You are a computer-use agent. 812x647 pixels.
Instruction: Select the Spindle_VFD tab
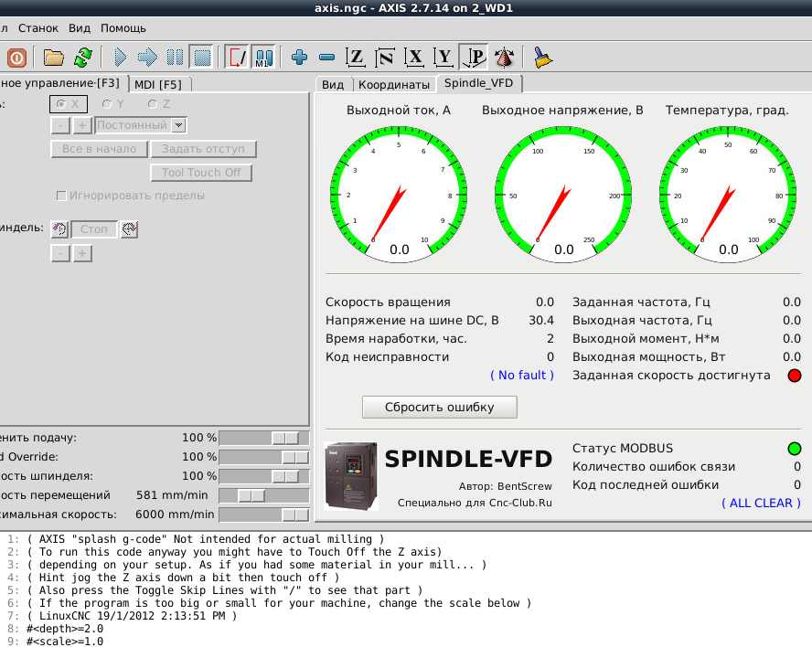[478, 83]
